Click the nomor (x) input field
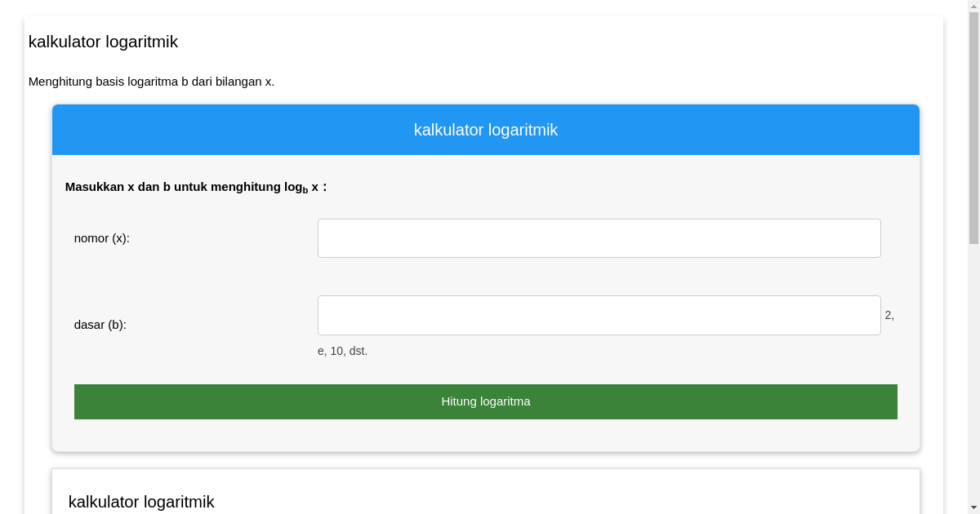This screenshot has height=514, width=980. 599,238
